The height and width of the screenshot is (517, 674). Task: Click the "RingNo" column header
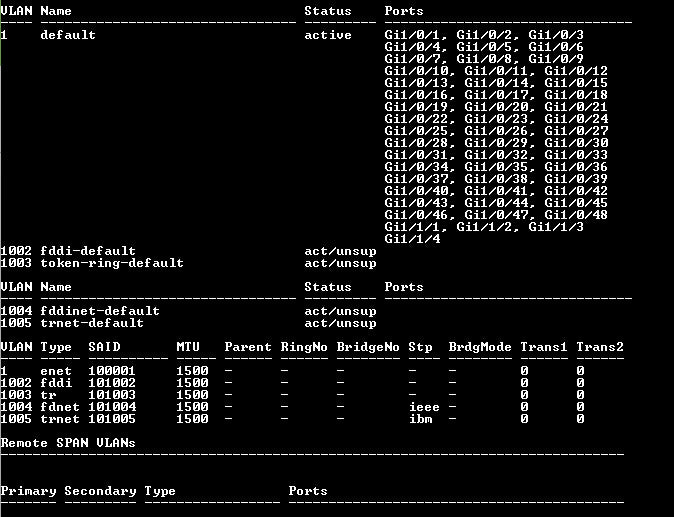pyautogui.click(x=304, y=347)
